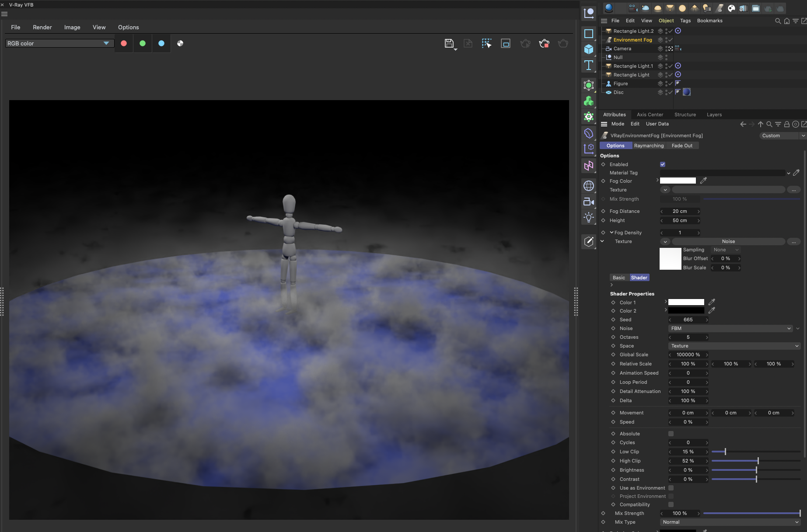Enable the Use as Environment checkbox

[x=671, y=488]
